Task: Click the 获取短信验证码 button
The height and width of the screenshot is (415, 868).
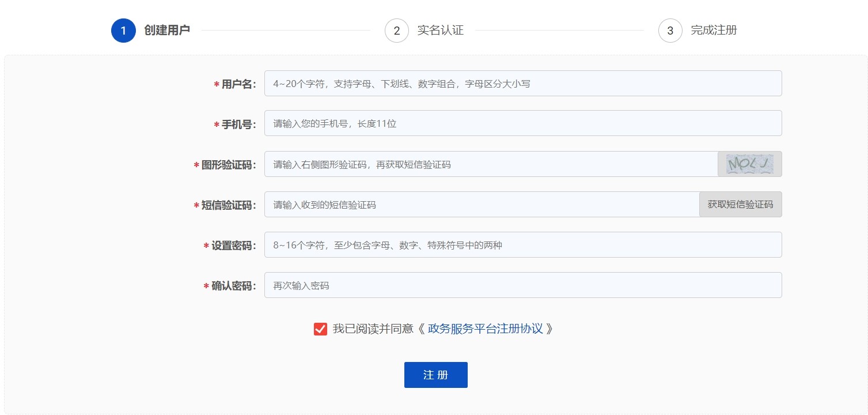Action: 740,204
